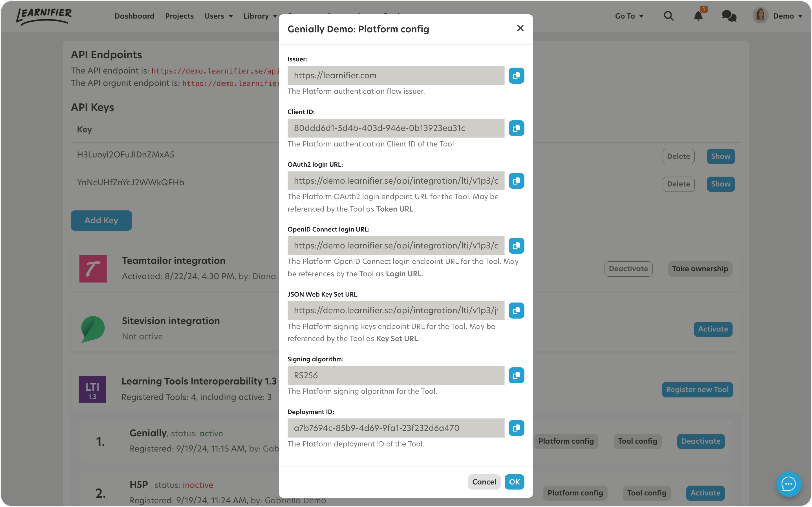
Task: Copy the OpenID Connect login URL
Action: coord(516,245)
